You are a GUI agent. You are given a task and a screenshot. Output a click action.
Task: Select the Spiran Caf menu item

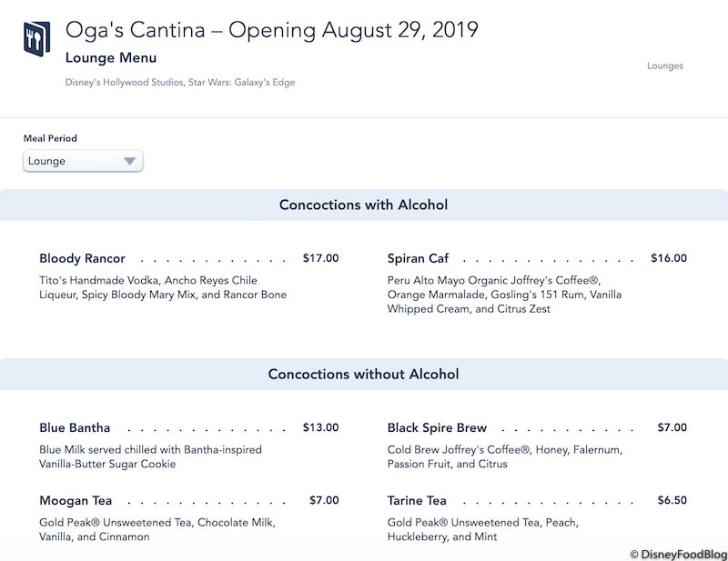(418, 258)
